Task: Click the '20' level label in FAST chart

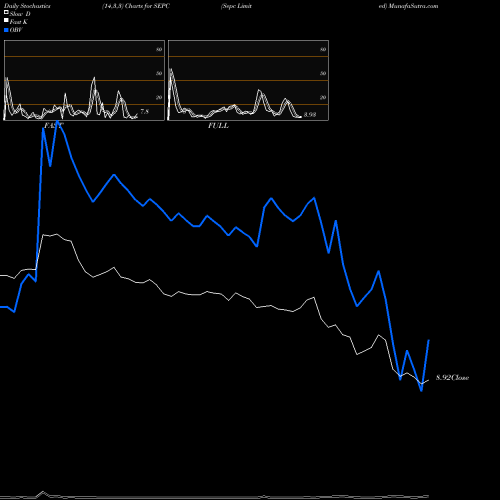Action: coord(159,97)
